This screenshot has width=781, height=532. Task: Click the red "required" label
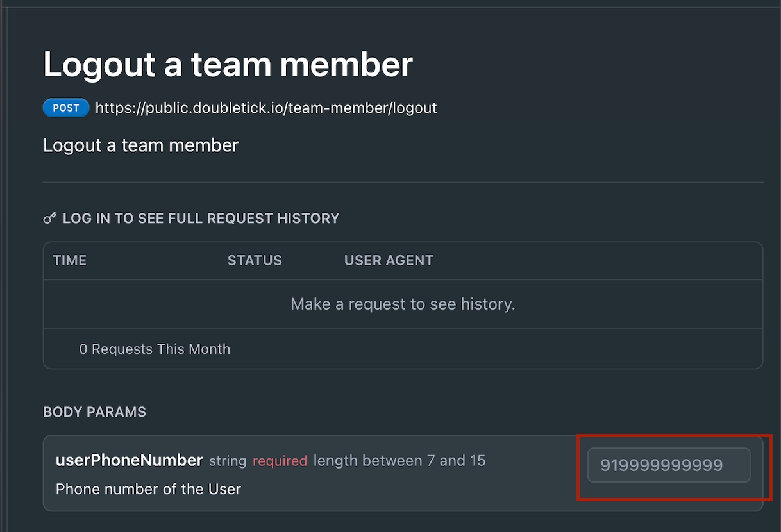tap(280, 461)
